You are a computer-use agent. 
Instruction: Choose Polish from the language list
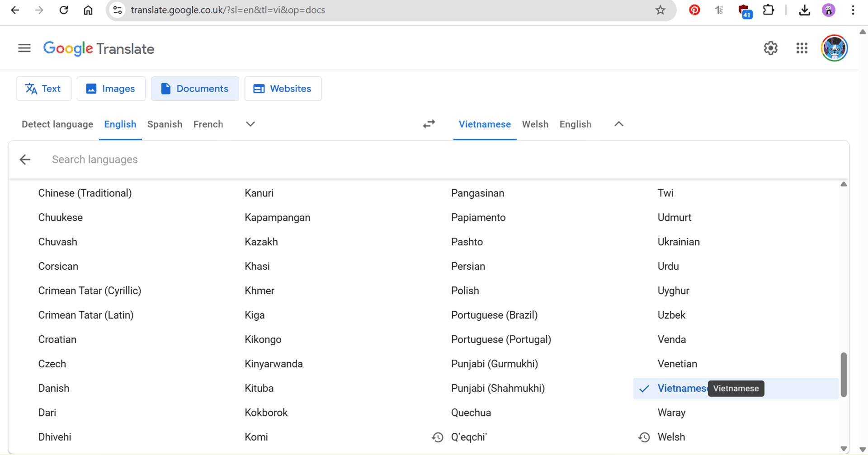(x=465, y=291)
